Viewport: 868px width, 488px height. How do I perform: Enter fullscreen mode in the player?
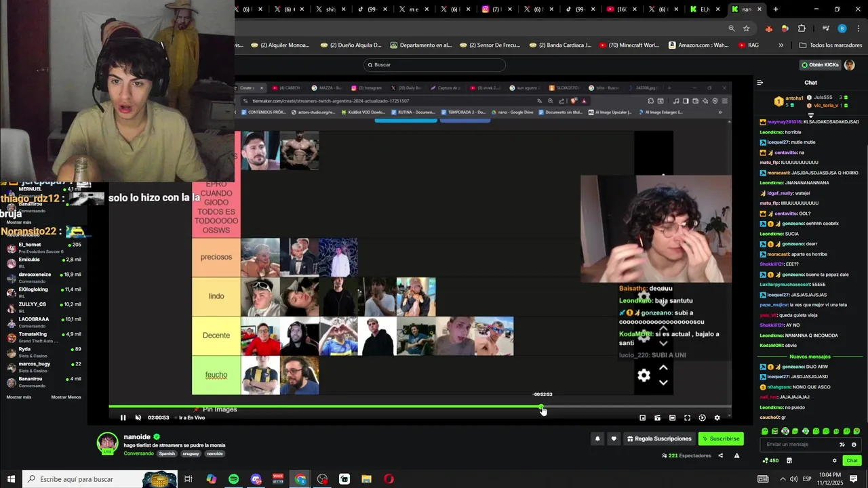687,418
